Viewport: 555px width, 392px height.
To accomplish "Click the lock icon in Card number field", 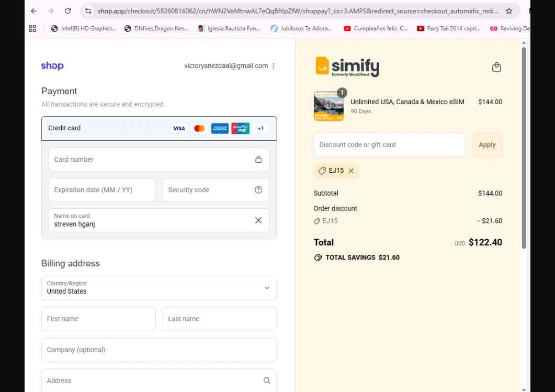I will click(258, 159).
